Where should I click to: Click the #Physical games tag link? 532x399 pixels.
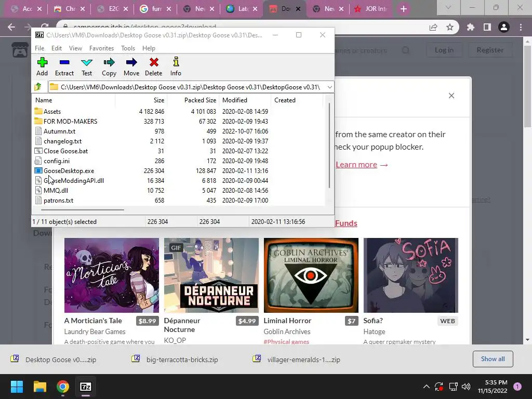(286, 342)
